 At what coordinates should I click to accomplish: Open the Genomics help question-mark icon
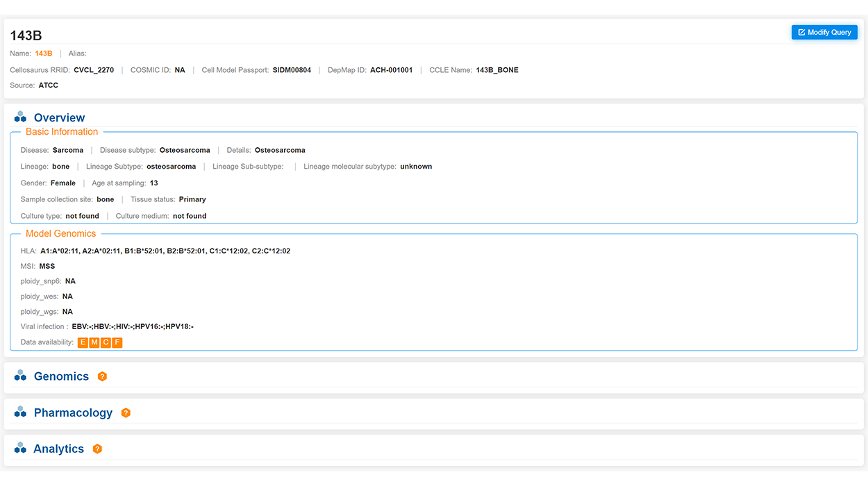pyautogui.click(x=102, y=376)
